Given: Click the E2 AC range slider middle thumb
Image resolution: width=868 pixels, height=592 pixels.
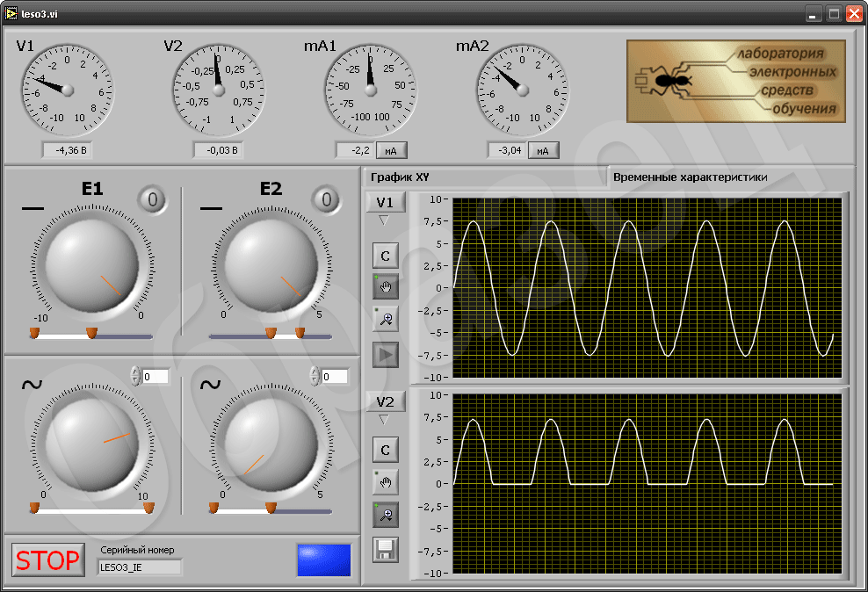Looking at the screenshot, I should coord(271,508).
